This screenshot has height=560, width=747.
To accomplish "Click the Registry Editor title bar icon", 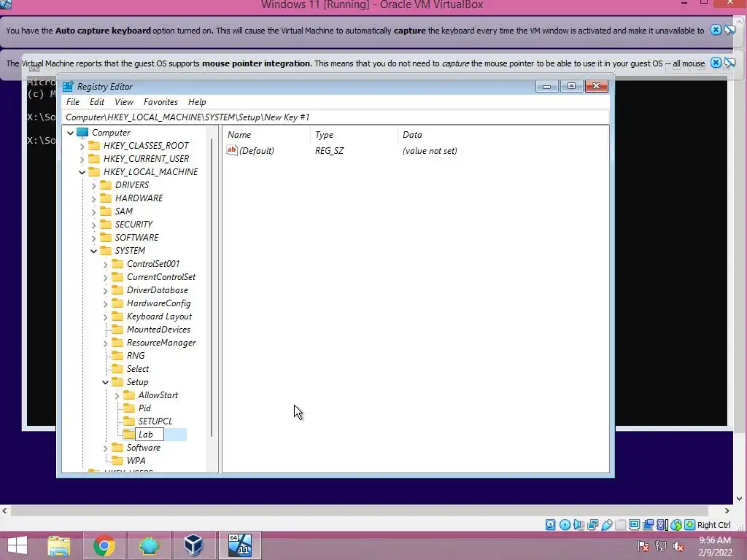I will point(68,86).
